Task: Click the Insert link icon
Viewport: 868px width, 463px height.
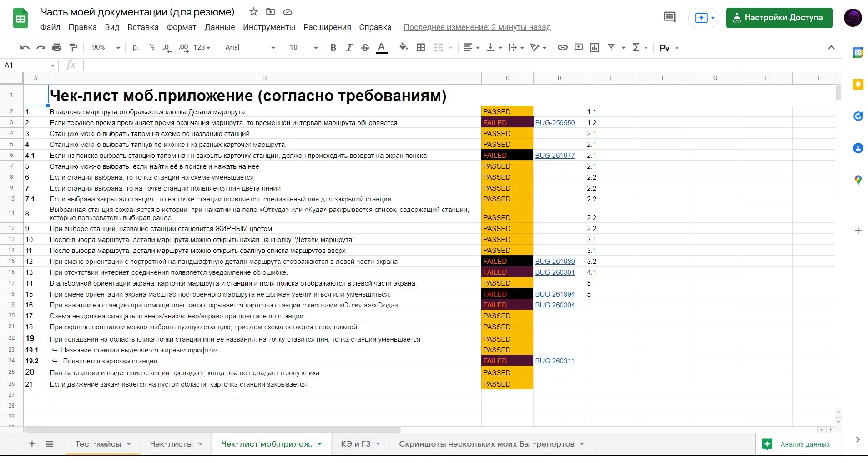Action: pos(563,48)
